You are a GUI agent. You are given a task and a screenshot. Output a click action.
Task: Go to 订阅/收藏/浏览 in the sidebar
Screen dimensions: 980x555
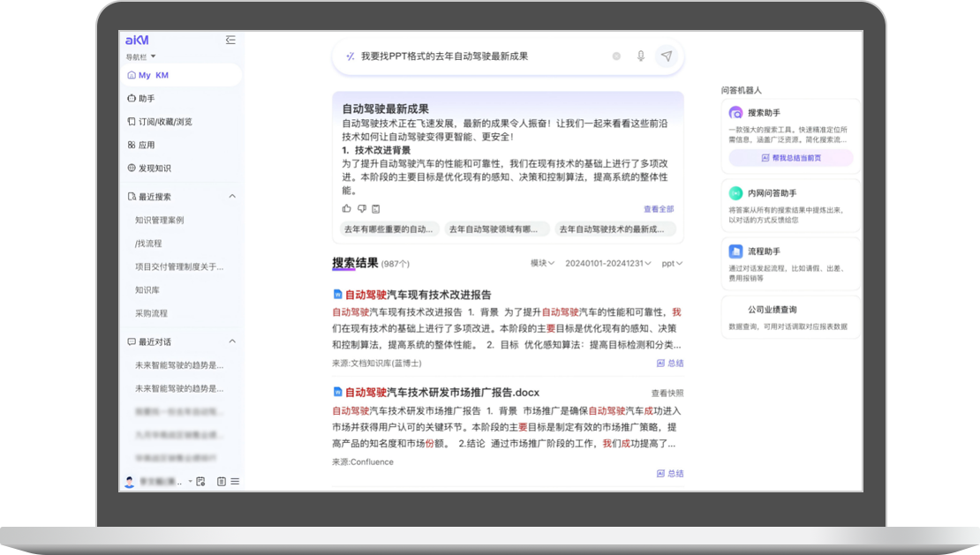click(x=164, y=122)
